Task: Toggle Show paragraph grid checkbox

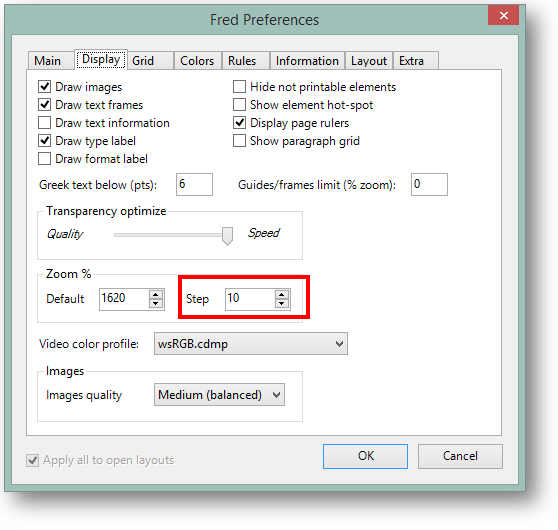Action: click(x=239, y=141)
